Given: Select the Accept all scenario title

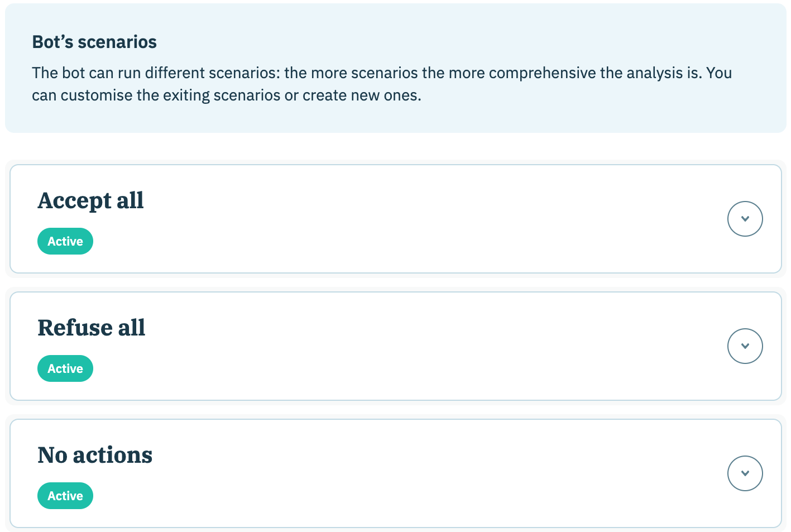Looking at the screenshot, I should pos(90,201).
